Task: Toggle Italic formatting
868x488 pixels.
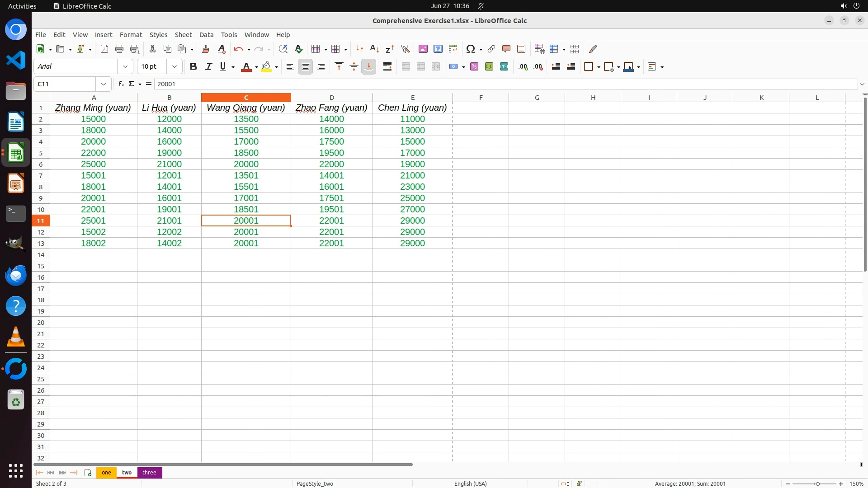Action: [208, 66]
